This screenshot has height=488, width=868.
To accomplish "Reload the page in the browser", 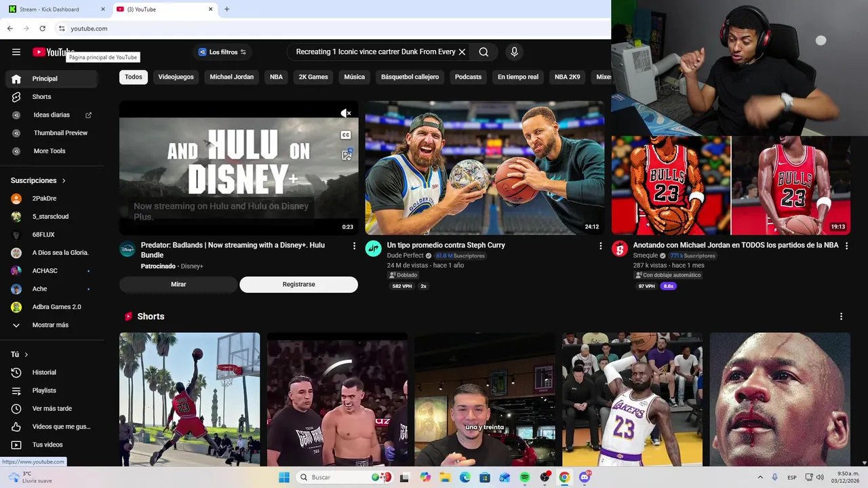I will tap(42, 28).
